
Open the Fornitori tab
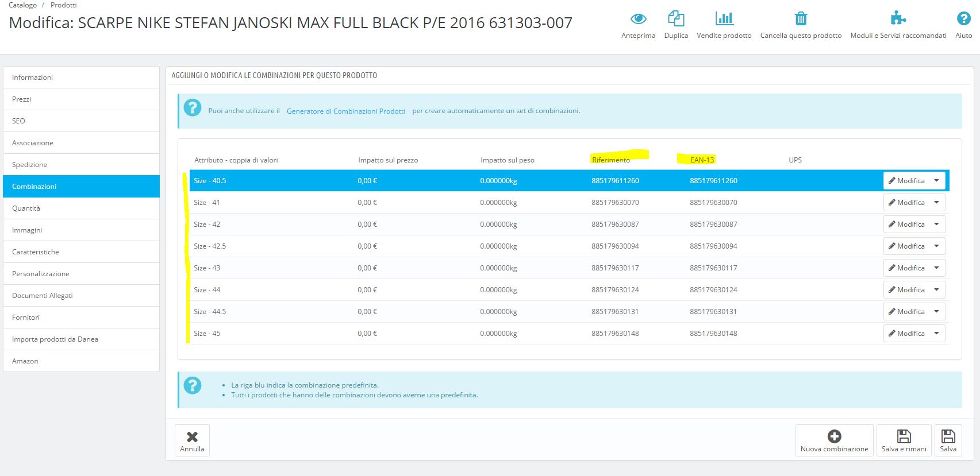81,318
